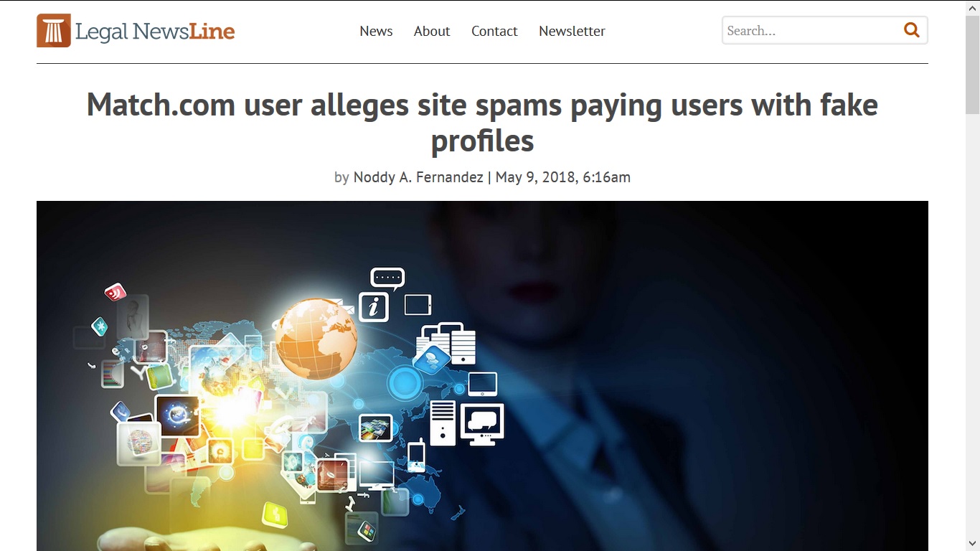Viewport: 980px width, 551px height.
Task: Click the info "i" icon in the image
Action: coord(373,307)
